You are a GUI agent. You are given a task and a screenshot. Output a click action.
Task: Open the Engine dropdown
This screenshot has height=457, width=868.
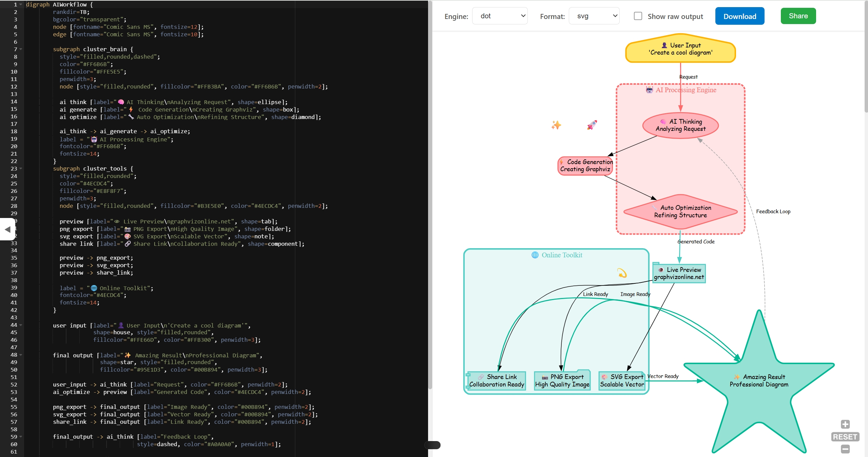(x=500, y=16)
